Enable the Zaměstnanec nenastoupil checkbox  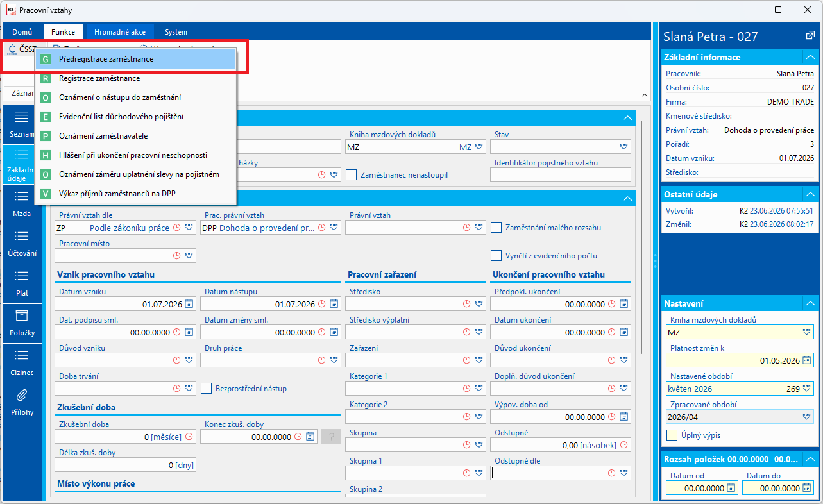coord(351,174)
